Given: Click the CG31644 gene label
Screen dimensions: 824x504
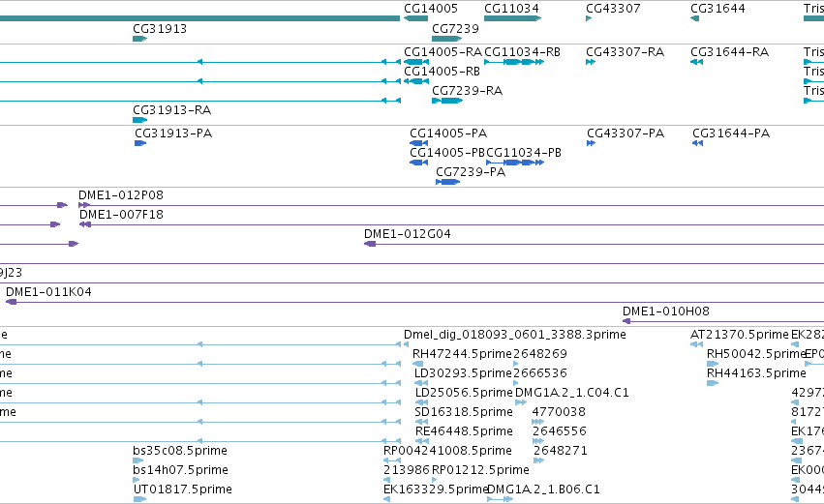Looking at the screenshot, I should [717, 9].
